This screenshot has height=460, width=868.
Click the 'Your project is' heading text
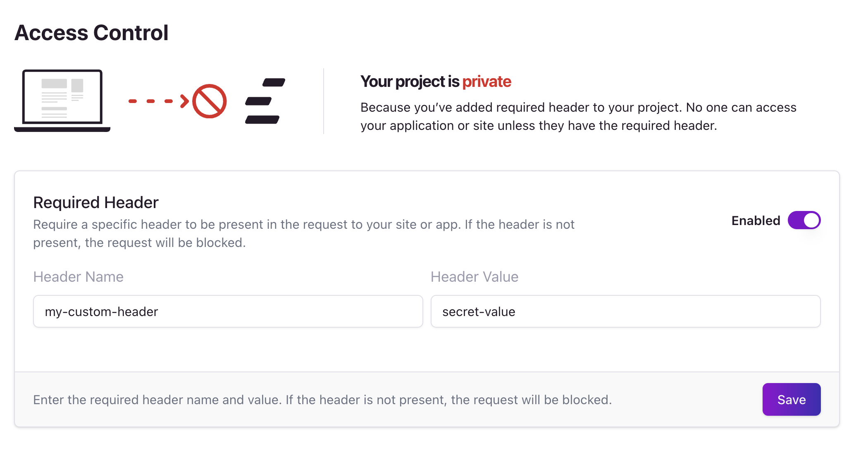click(410, 82)
